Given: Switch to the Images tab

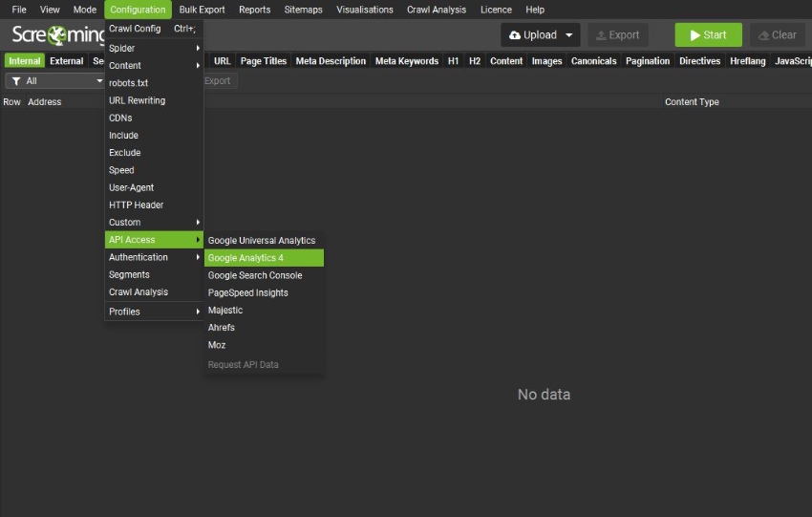Looking at the screenshot, I should [x=546, y=61].
